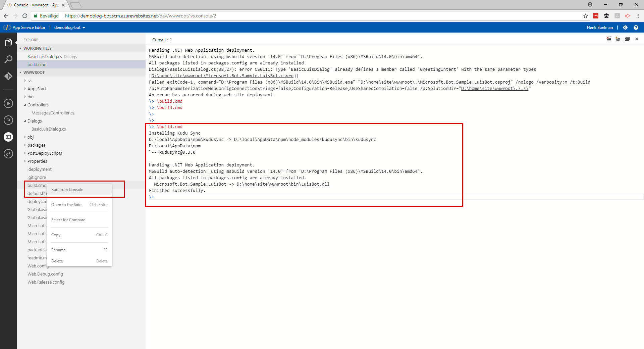Click the Henk Boelman user name
Viewport: 644px width, 349px height.
tap(600, 28)
